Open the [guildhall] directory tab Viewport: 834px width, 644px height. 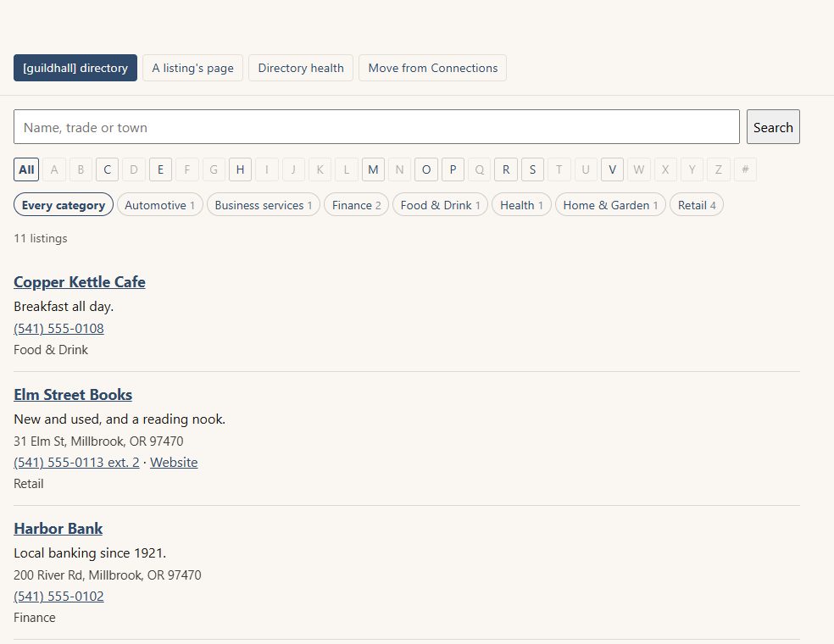click(x=75, y=68)
